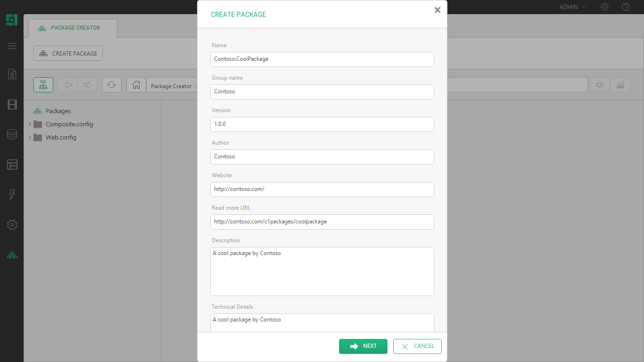The width and height of the screenshot is (644, 362).
Task: Select the Packages tree item
Action: [58, 111]
